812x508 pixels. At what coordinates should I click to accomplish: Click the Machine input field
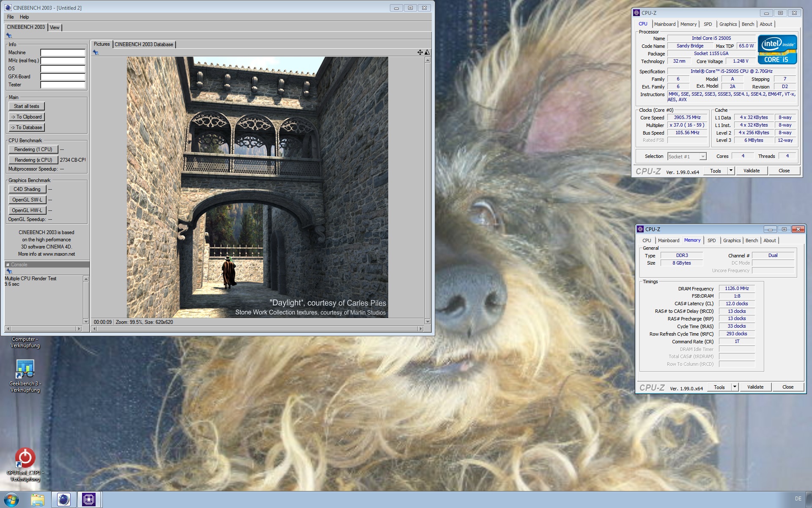pos(63,52)
